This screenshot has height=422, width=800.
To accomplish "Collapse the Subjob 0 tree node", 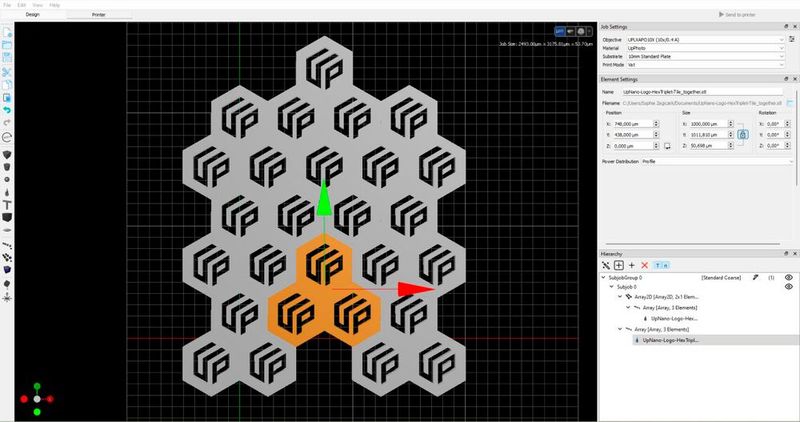I will click(612, 287).
